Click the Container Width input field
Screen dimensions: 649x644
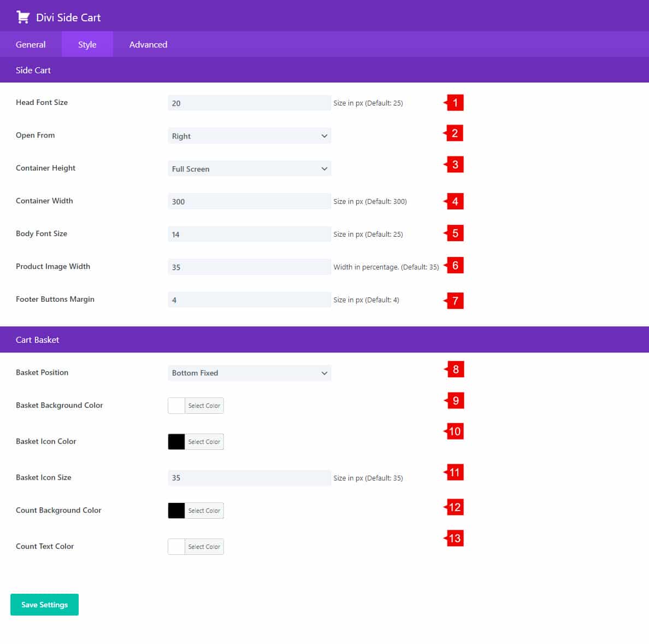(x=249, y=202)
